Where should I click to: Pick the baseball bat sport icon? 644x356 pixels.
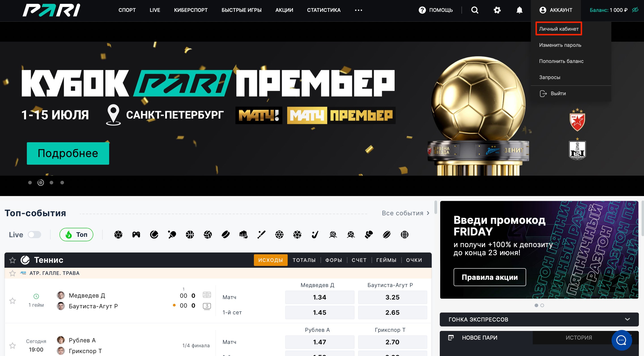tap(261, 235)
